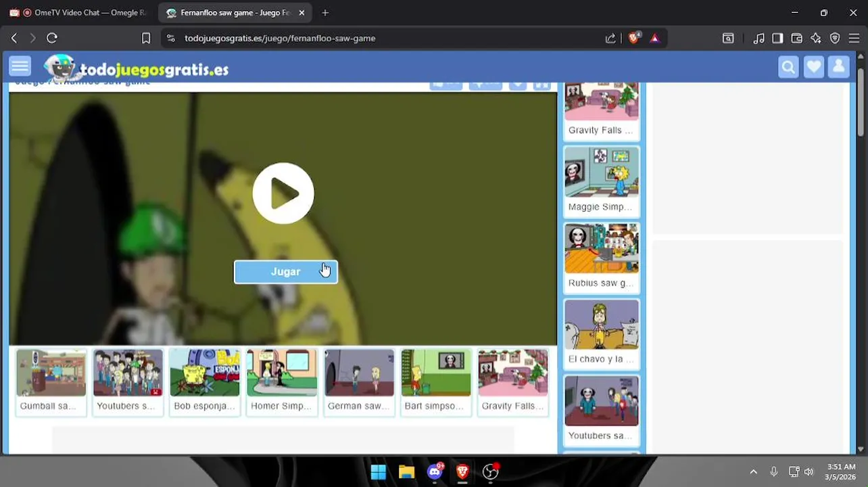Open the Brave main menu
Screen dimensions: 868x487
pos(854,39)
